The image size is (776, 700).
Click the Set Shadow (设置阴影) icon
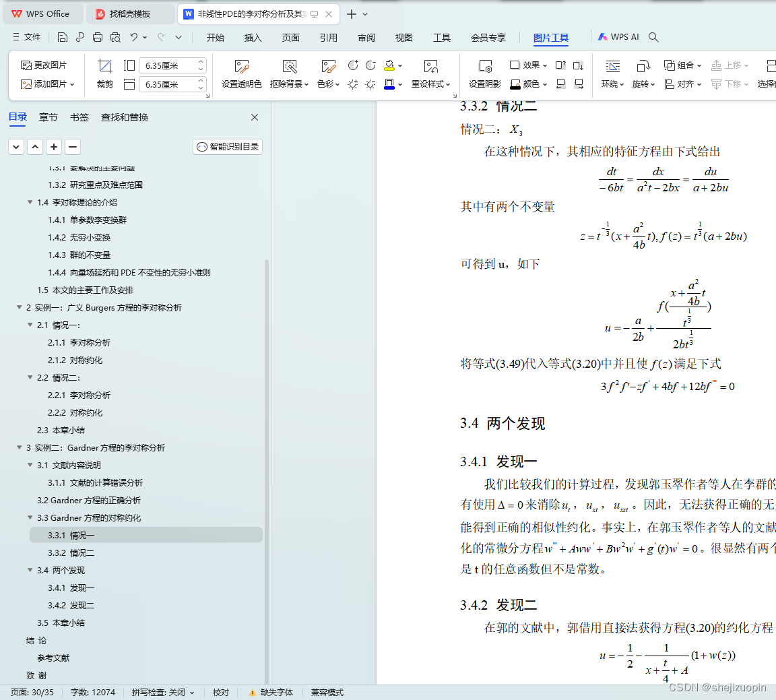[x=486, y=66]
